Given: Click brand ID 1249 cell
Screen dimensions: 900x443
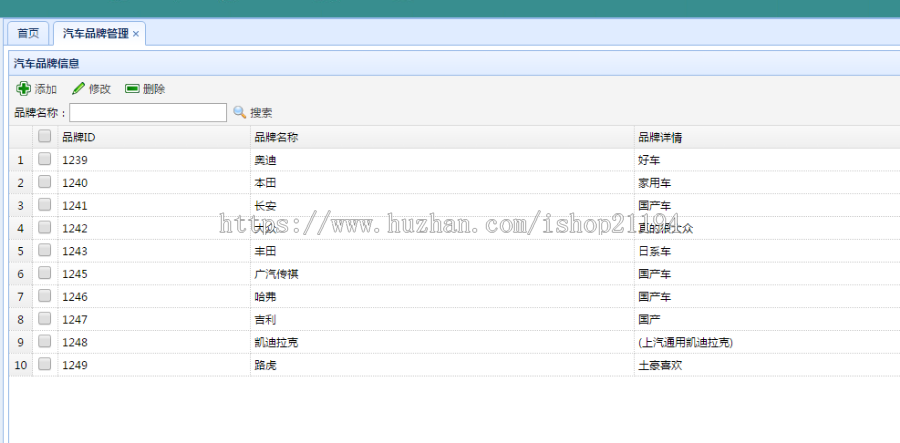Looking at the screenshot, I should pos(154,365).
